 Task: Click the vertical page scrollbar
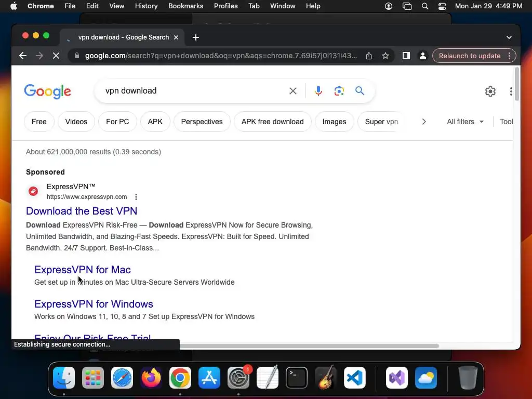coord(517,84)
